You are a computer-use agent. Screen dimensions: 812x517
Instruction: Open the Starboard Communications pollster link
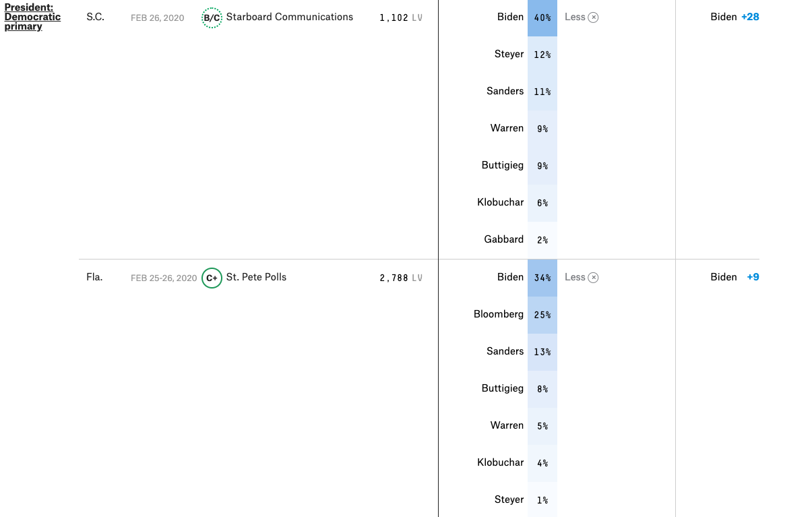coord(290,17)
